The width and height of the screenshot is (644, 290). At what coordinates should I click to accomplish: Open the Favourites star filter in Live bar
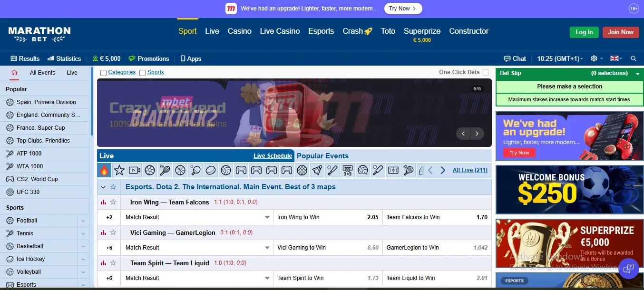pos(119,170)
